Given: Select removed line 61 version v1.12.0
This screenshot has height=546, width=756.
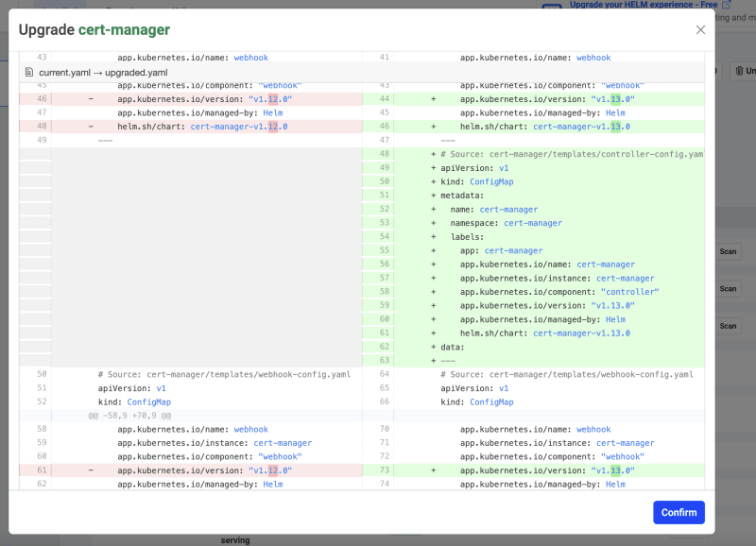Looking at the screenshot, I should coord(191,470).
